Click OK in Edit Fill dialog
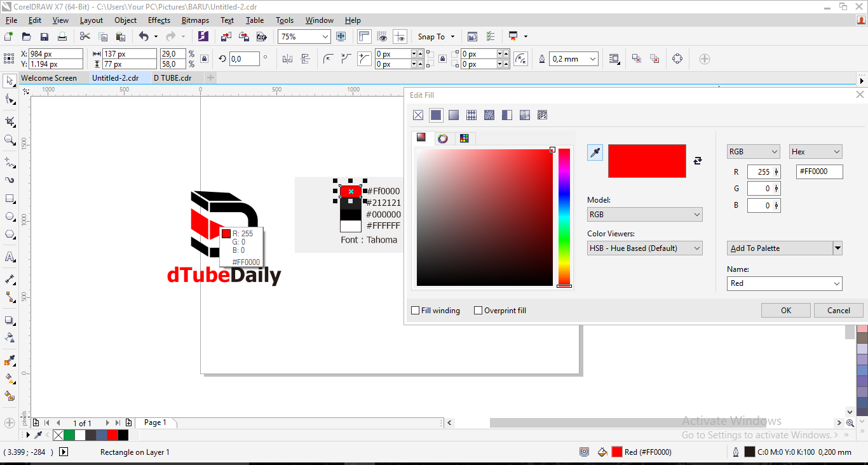The image size is (868, 465). [x=786, y=311]
